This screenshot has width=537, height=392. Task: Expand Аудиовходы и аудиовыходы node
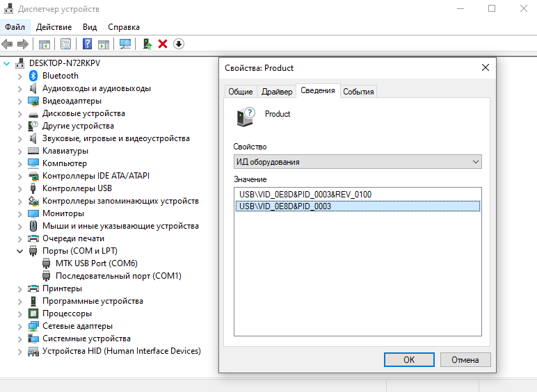click(20, 89)
